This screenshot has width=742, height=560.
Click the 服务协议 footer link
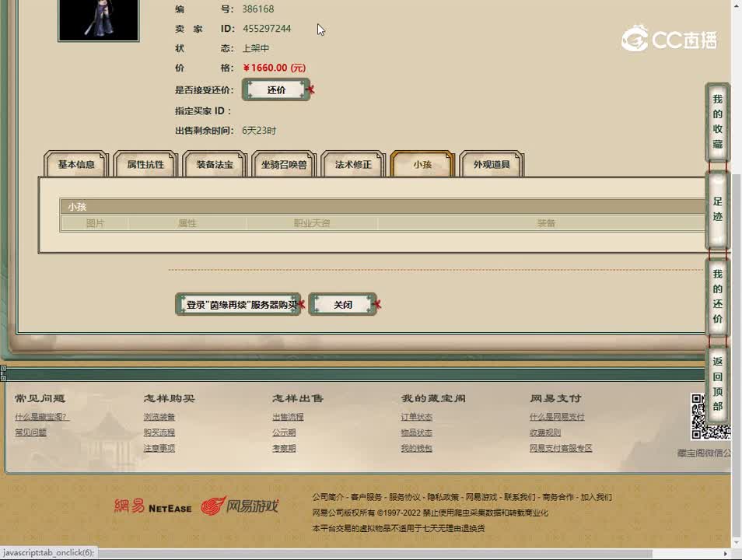click(404, 497)
